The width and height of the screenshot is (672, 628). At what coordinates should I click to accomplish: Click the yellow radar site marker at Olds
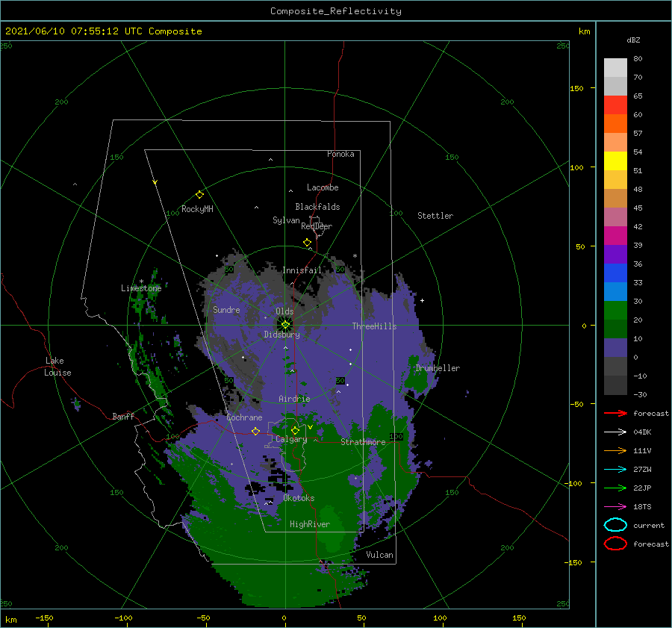coord(285,325)
